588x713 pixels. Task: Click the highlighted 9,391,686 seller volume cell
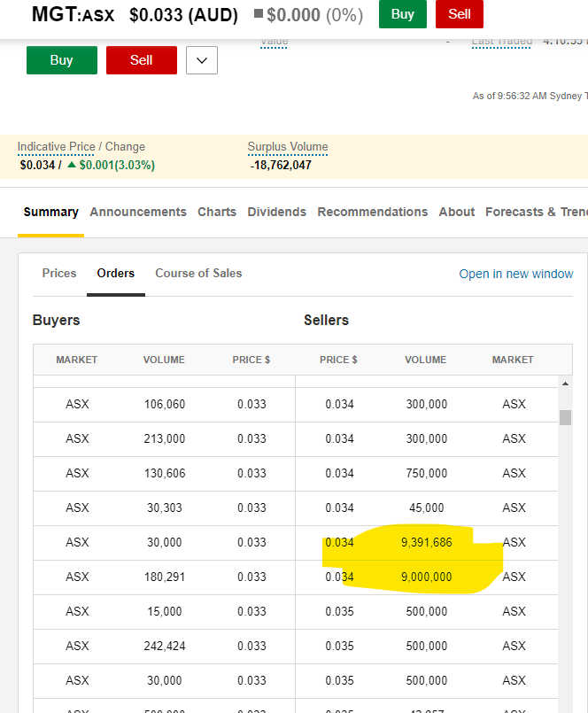coord(426,542)
